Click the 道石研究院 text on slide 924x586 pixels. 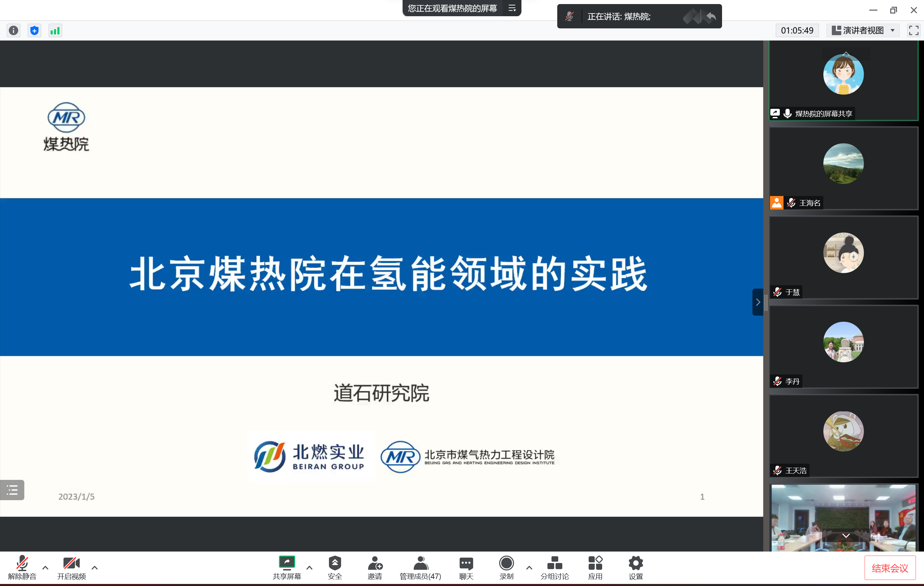coord(381,393)
